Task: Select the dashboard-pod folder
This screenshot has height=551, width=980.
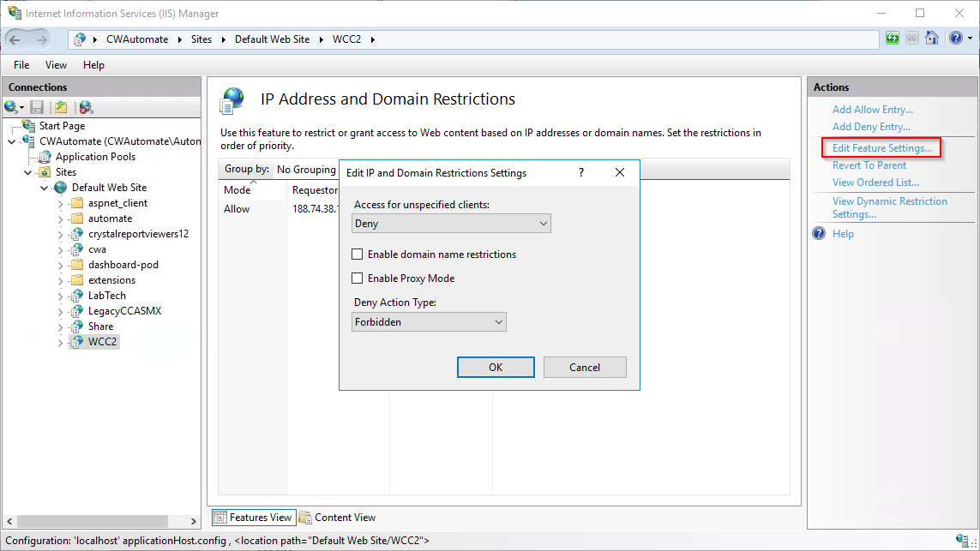Action: pyautogui.click(x=123, y=265)
